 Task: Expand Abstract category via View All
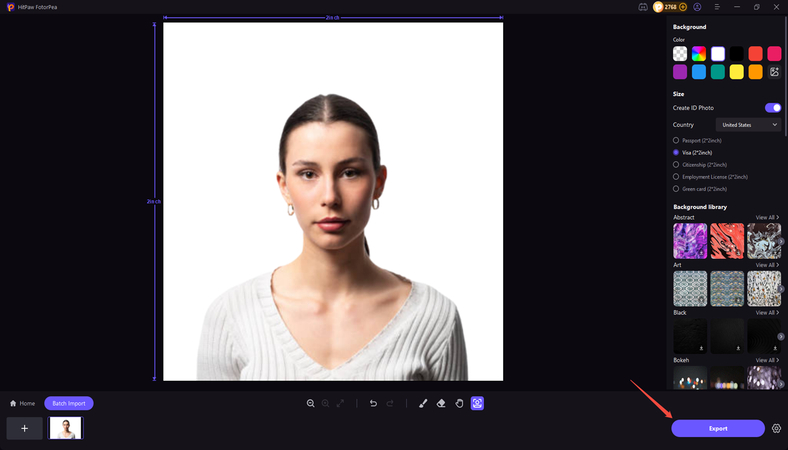(767, 217)
